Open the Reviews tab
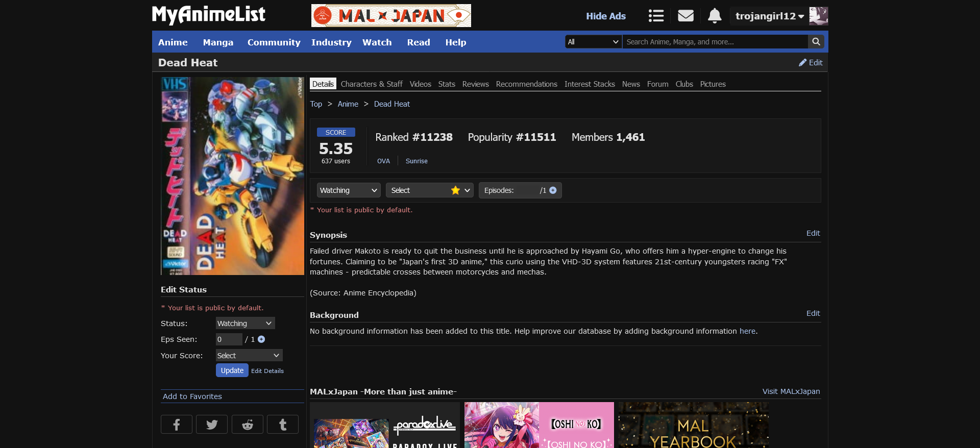The height and width of the screenshot is (448, 980). click(x=475, y=84)
